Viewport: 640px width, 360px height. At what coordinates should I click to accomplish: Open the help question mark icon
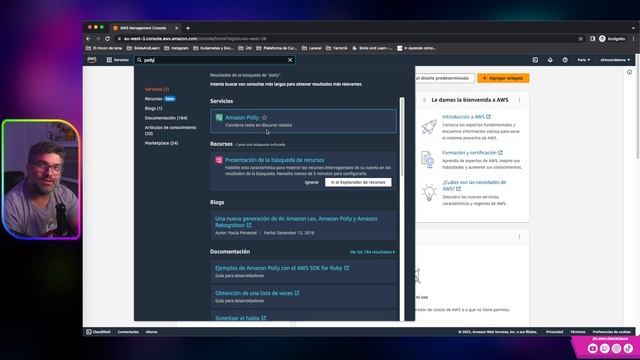pyautogui.click(x=565, y=60)
